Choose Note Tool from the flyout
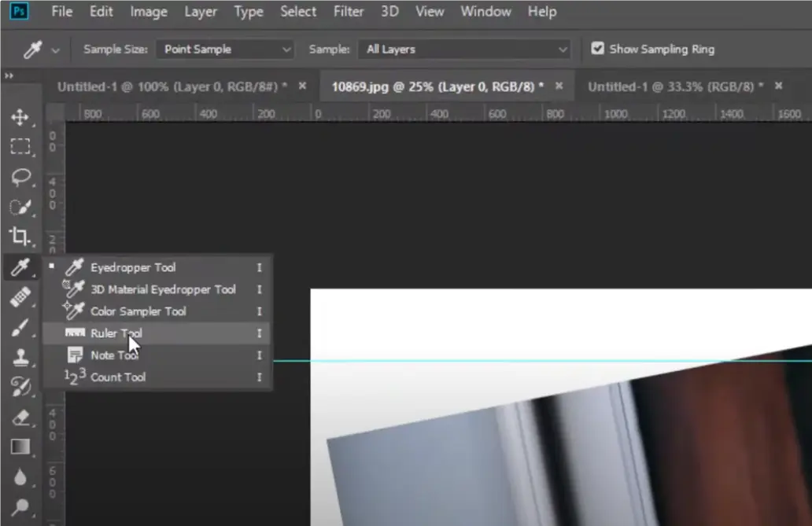The width and height of the screenshot is (812, 526). point(157,355)
